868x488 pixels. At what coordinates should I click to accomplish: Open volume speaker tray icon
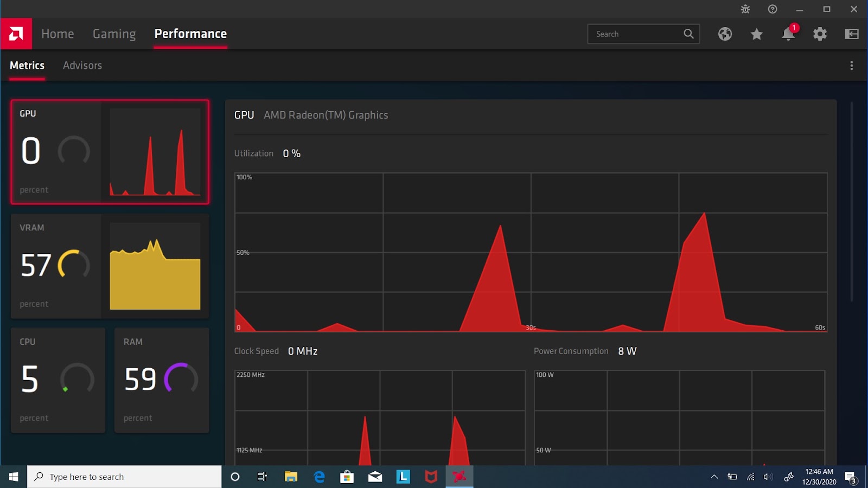pyautogui.click(x=768, y=477)
